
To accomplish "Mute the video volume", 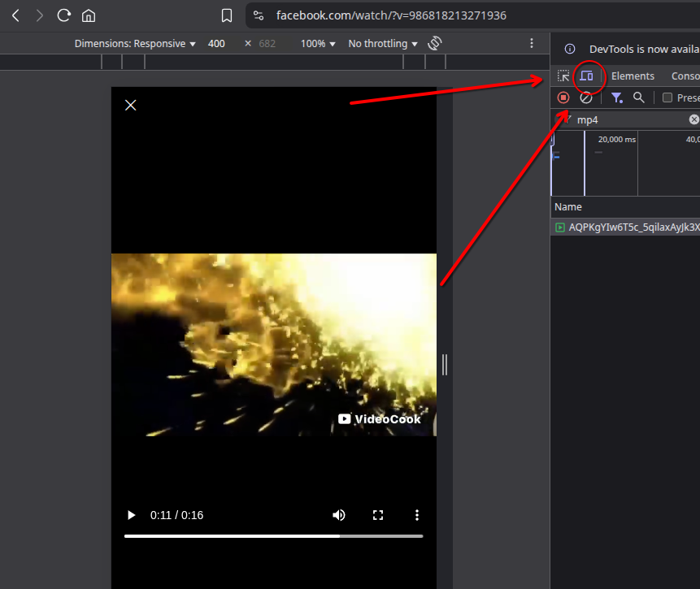I will 339,515.
